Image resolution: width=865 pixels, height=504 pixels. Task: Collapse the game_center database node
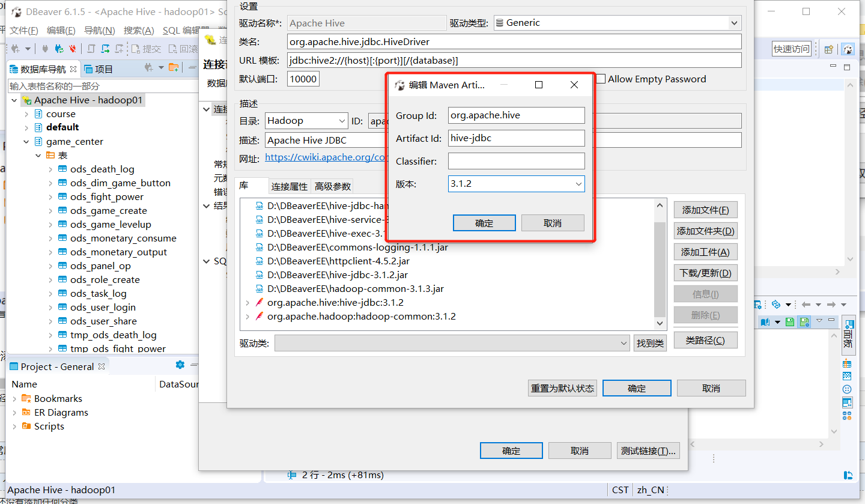click(x=26, y=142)
